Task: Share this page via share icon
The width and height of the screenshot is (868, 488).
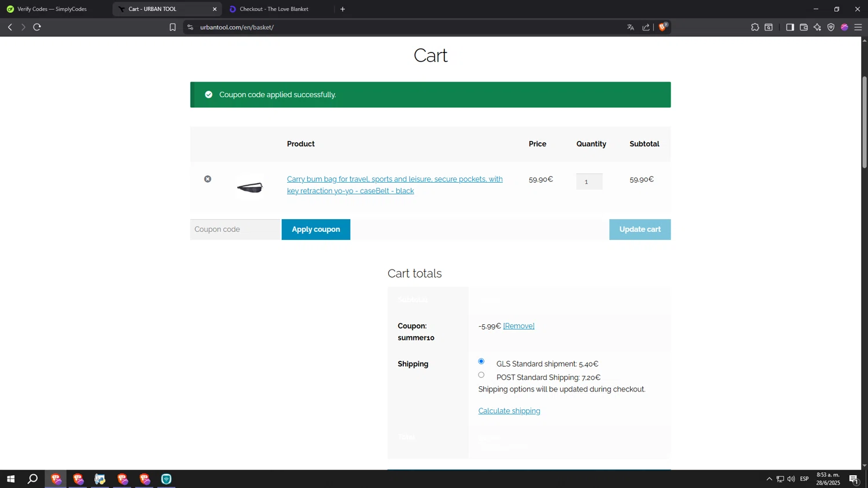Action: tap(646, 27)
